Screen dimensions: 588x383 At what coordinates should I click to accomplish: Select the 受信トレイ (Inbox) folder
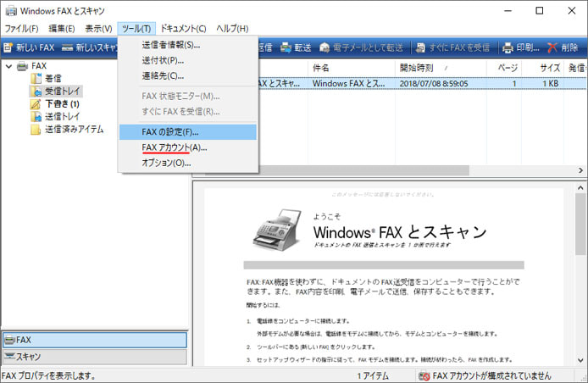coord(56,92)
